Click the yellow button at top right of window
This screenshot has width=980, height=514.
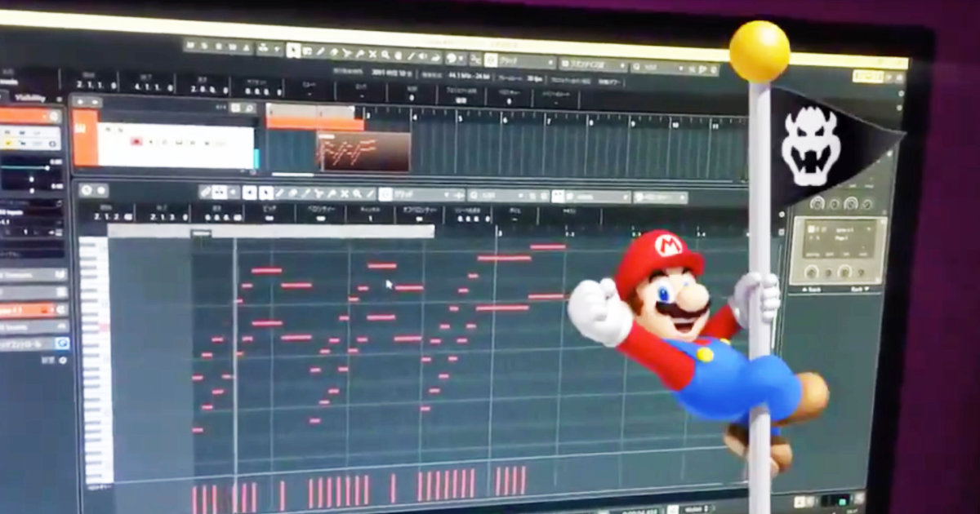866,76
